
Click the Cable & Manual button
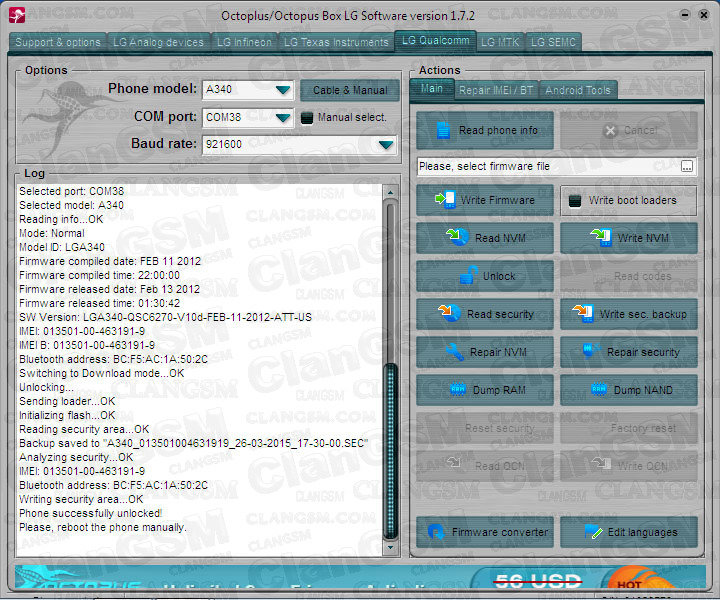[x=349, y=90]
